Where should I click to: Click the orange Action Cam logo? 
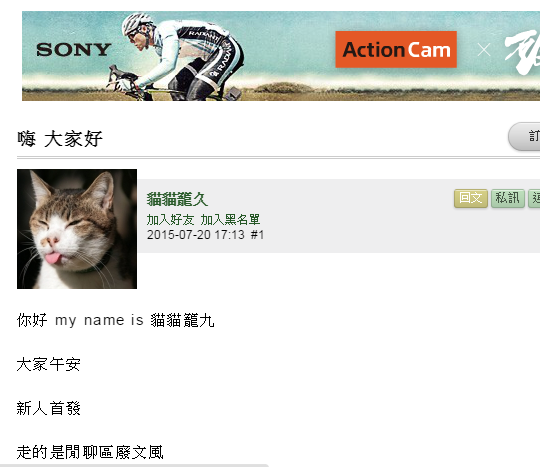coord(396,50)
